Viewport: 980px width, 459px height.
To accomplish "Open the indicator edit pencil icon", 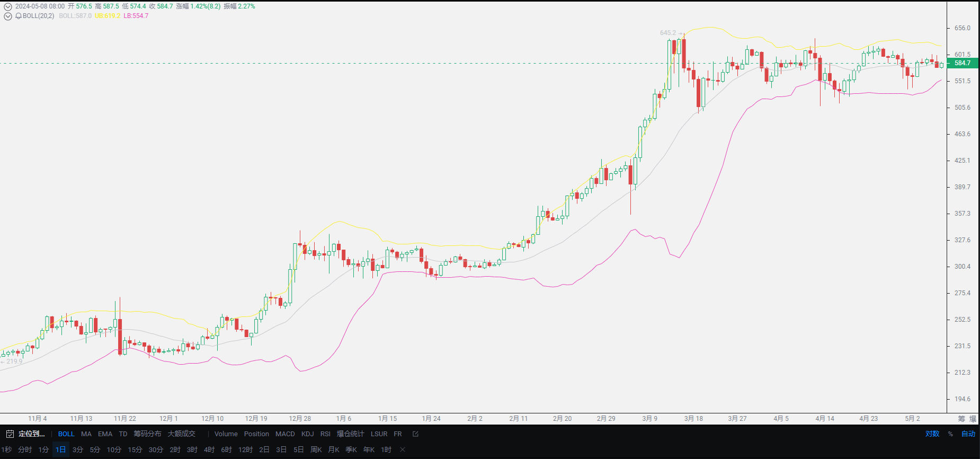I will pos(415,434).
